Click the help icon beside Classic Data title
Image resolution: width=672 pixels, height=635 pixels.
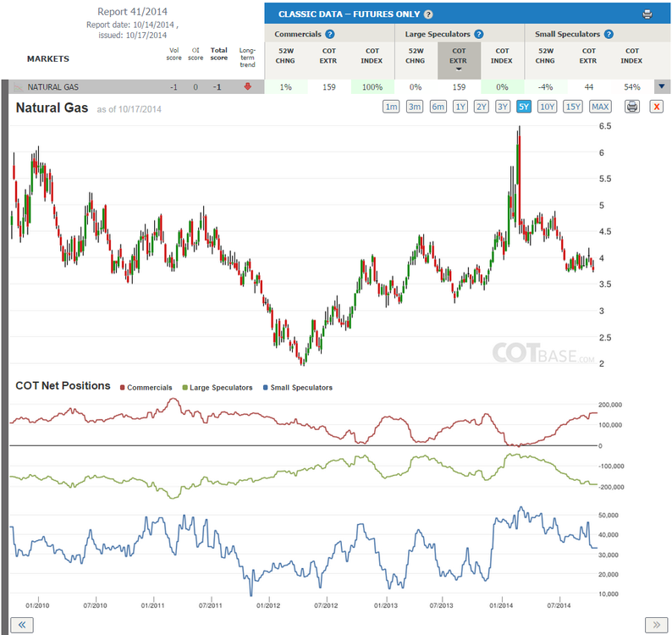tap(428, 14)
